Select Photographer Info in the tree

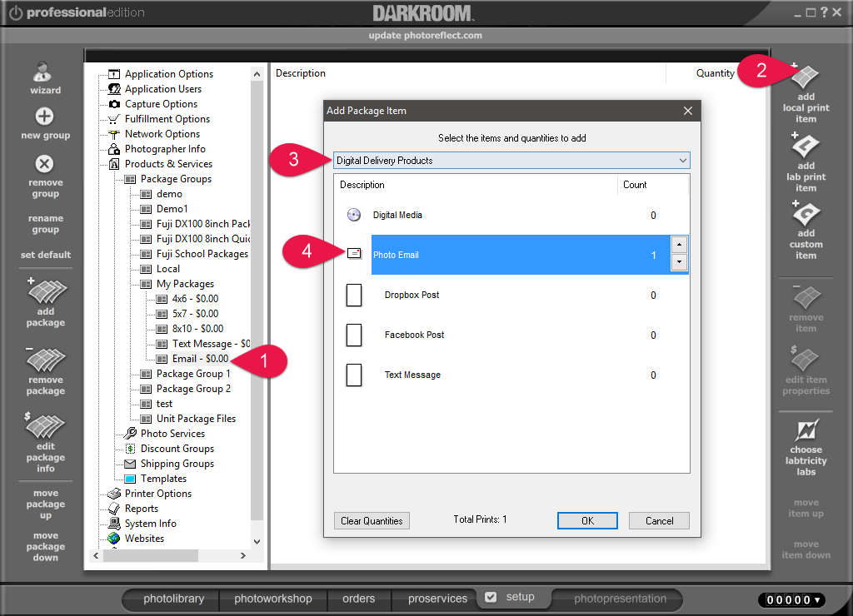click(165, 149)
